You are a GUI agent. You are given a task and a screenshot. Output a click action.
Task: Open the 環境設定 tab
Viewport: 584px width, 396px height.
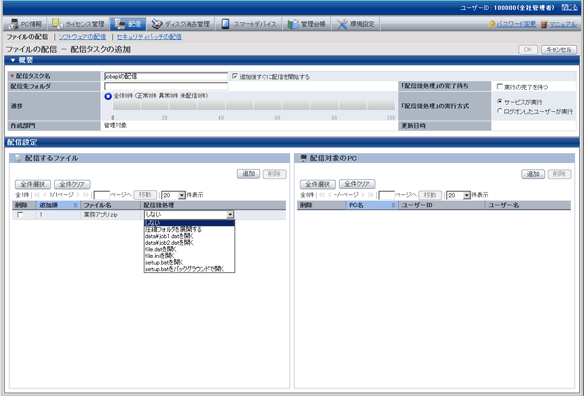(x=355, y=24)
